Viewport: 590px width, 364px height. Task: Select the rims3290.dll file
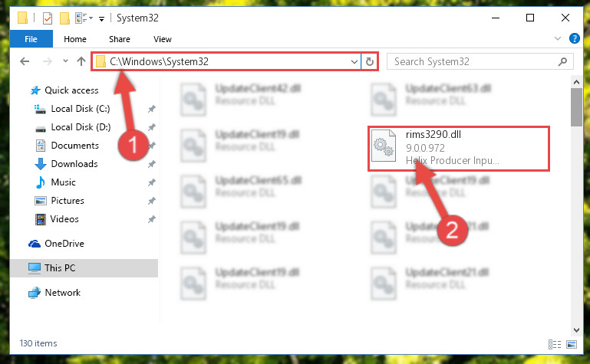(x=459, y=148)
